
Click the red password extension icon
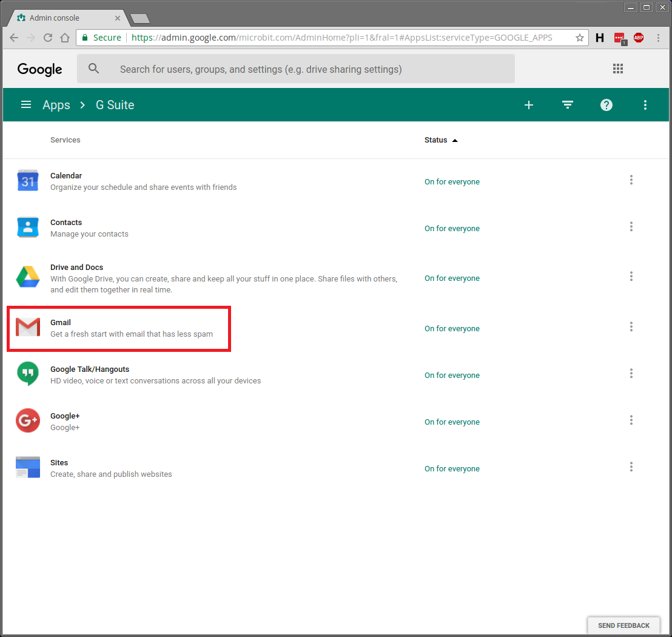pos(620,39)
